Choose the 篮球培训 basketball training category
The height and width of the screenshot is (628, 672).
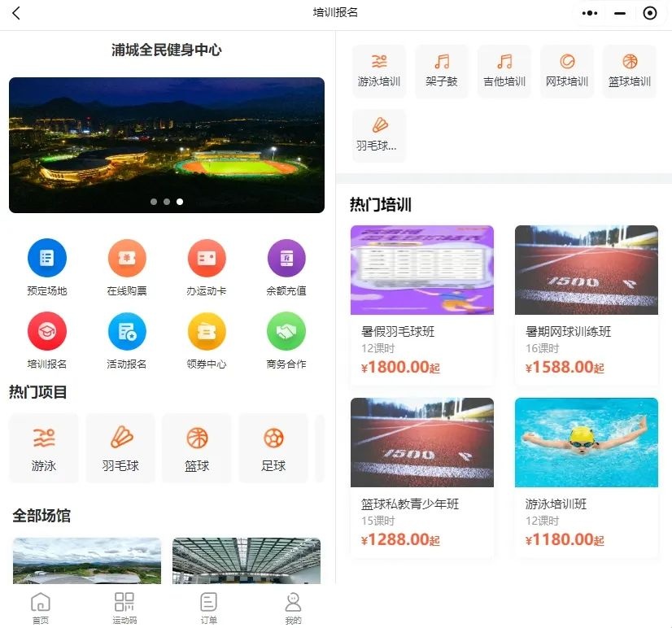[x=630, y=71]
